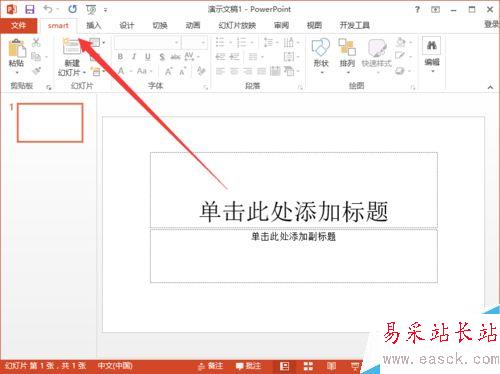The width and height of the screenshot is (500, 374).
Task: Open the 幻灯片放映 (Slide Show) tab
Action: (x=237, y=25)
